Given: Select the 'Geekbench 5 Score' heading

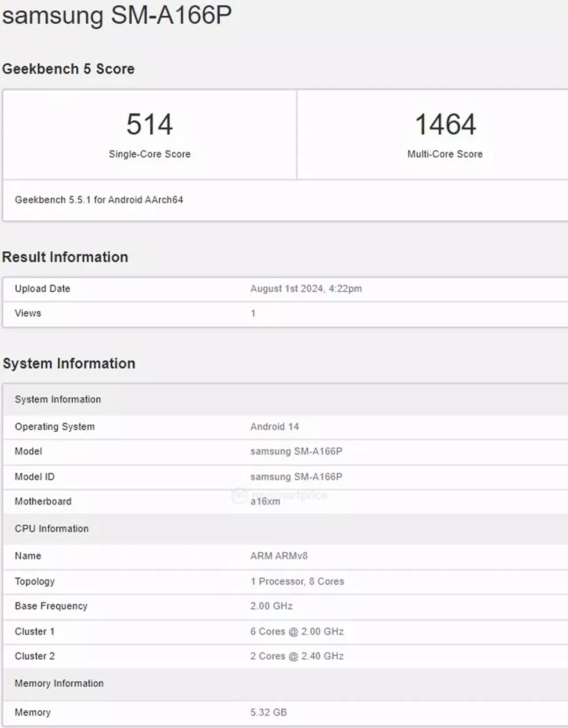Looking at the screenshot, I should tap(68, 69).
